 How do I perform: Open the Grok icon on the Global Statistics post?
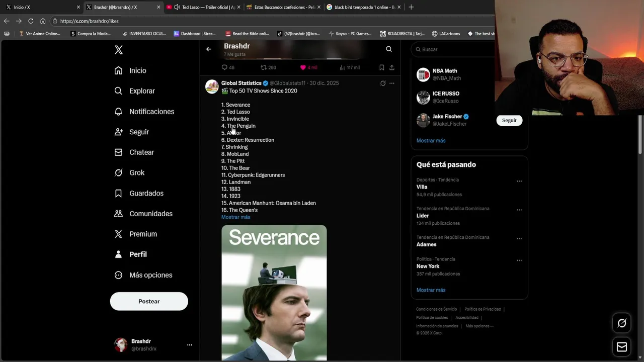[x=383, y=83]
